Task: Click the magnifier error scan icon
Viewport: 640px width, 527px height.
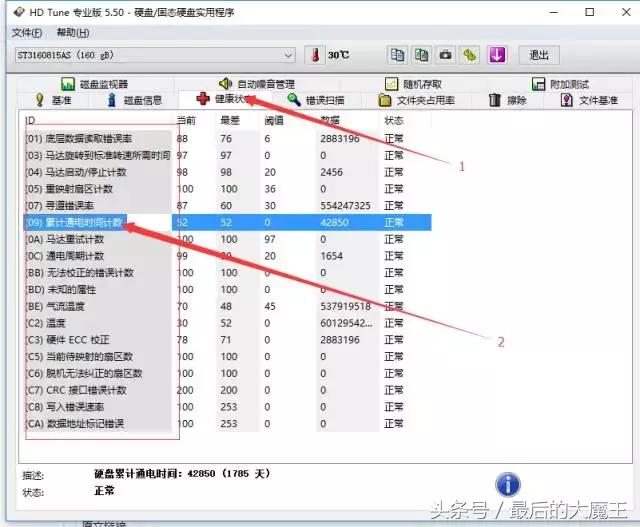Action: pyautogui.click(x=294, y=99)
